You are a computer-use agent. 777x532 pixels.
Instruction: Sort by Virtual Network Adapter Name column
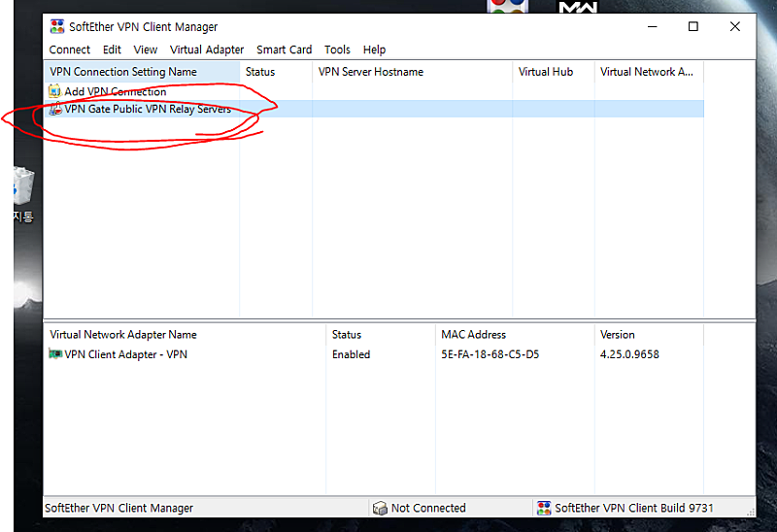click(185, 335)
